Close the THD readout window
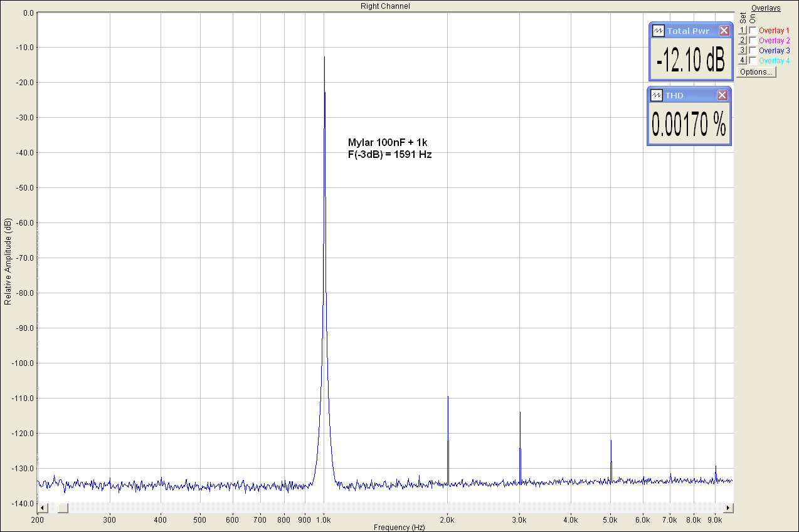Viewport: 799px width, 532px height. 722,95
